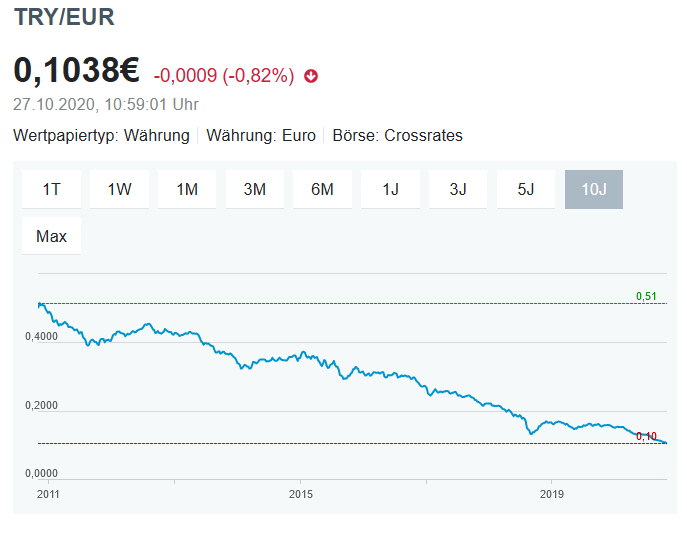Select the 3M time range
This screenshot has width=687, height=533.
(x=254, y=189)
